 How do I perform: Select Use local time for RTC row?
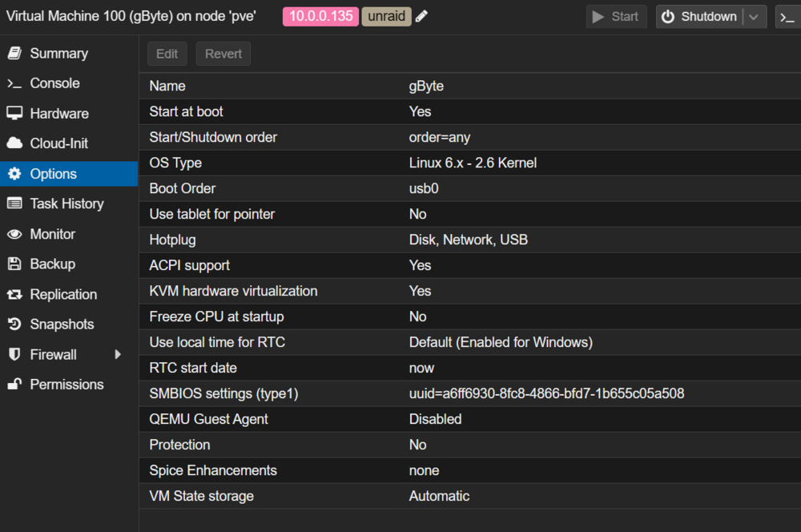470,342
